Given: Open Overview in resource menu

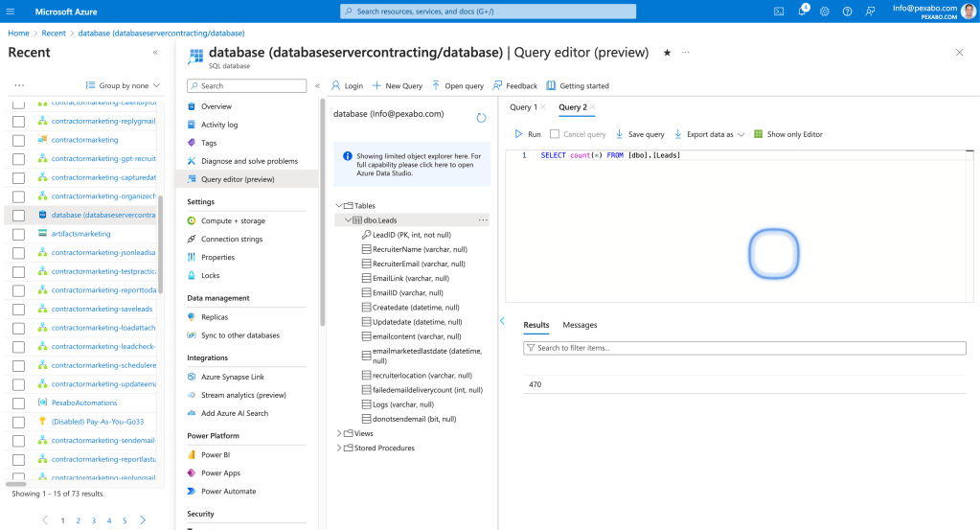Looking at the screenshot, I should click(x=217, y=106).
